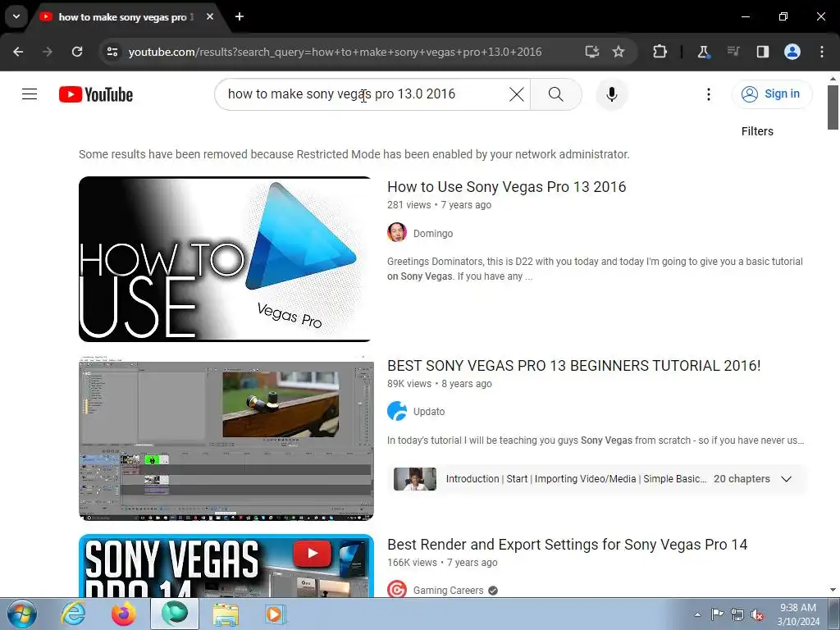The width and height of the screenshot is (840, 630).
Task: Sign in to YouTube
Action: click(771, 94)
